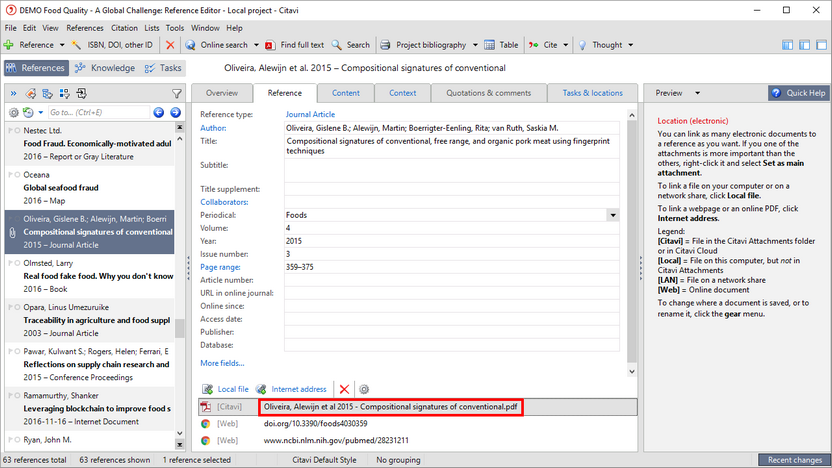Image resolution: width=832 pixels, height=468 pixels.
Task: Open the Table view
Action: coord(501,45)
